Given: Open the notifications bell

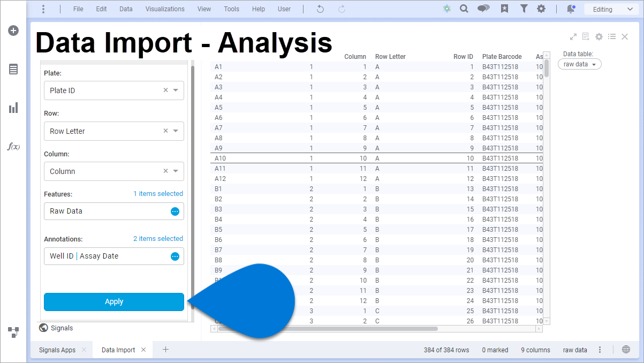Looking at the screenshot, I should coord(571,9).
